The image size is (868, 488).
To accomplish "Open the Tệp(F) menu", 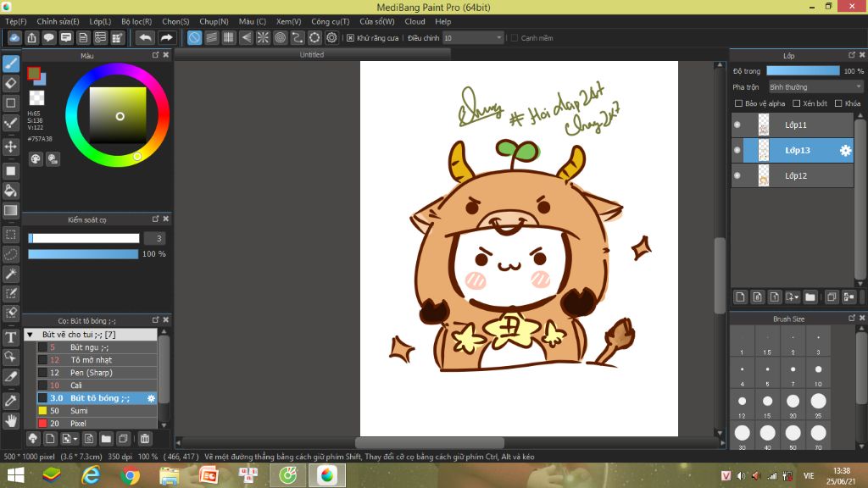I will coord(15,21).
